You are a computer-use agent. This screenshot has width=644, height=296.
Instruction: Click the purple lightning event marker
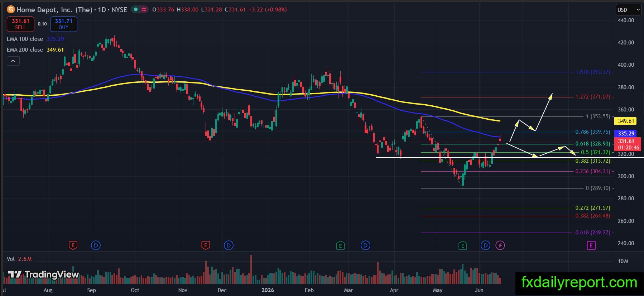500,245
